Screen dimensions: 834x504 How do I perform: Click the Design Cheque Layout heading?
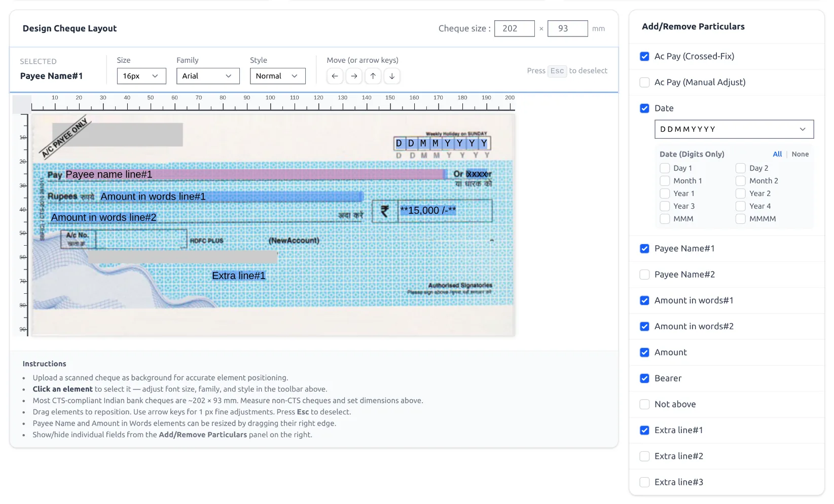pyautogui.click(x=69, y=28)
